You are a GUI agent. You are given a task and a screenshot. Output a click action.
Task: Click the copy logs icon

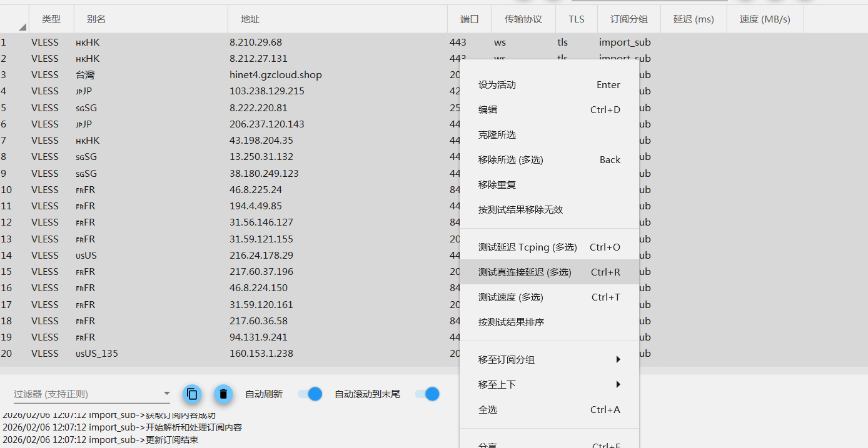tap(192, 394)
